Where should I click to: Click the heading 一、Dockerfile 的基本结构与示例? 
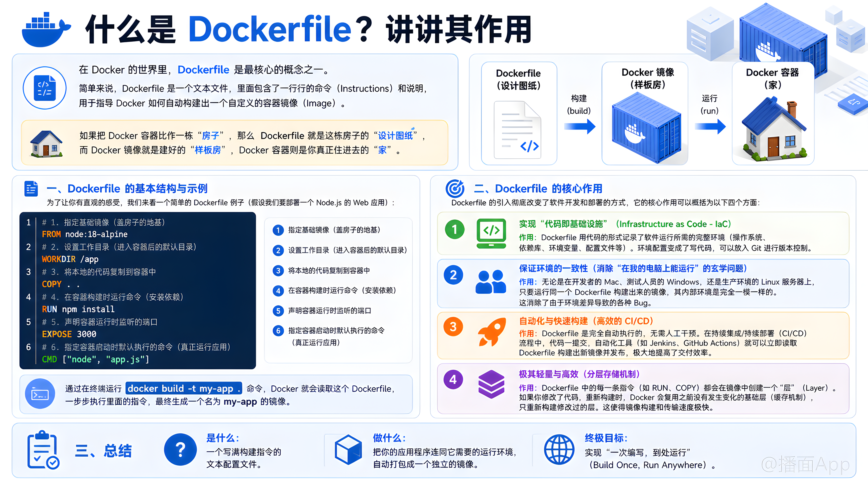(127, 189)
